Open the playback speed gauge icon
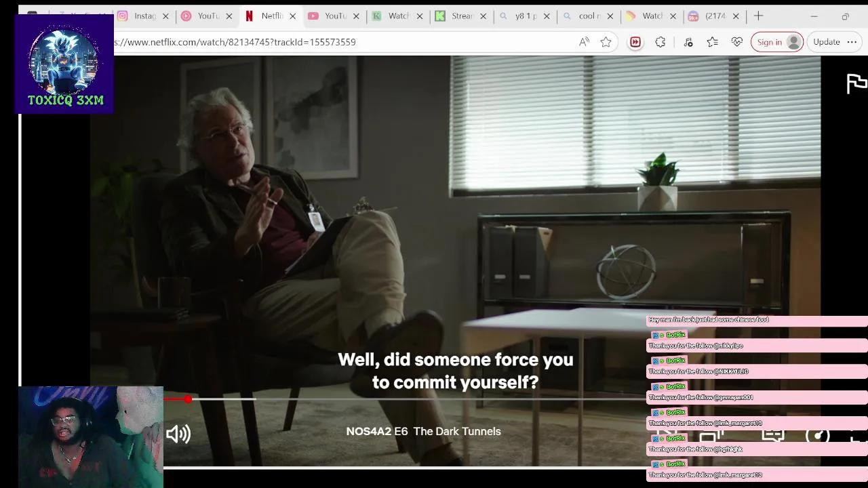The width and height of the screenshot is (868, 488). [818, 435]
